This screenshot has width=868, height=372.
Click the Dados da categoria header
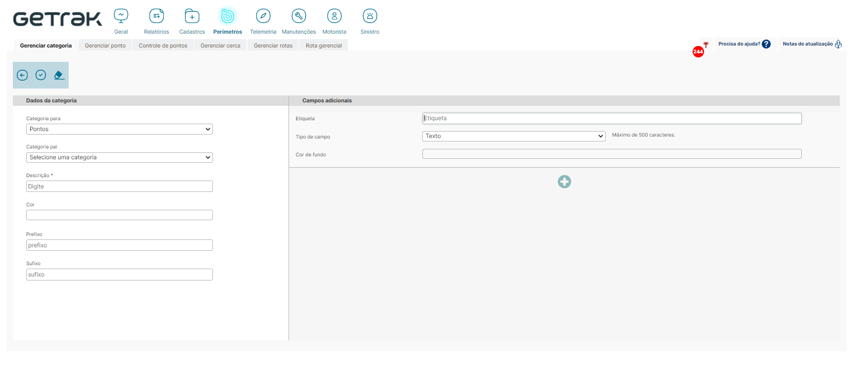coord(51,100)
